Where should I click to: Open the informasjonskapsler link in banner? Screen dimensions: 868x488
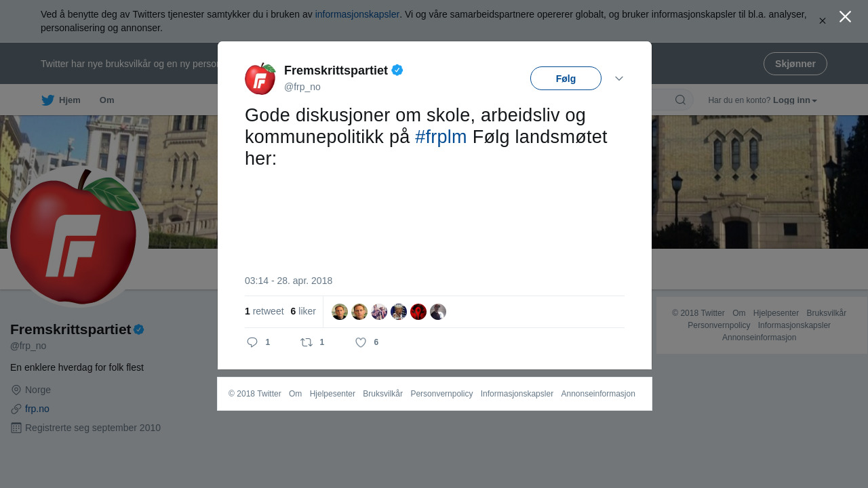(357, 14)
